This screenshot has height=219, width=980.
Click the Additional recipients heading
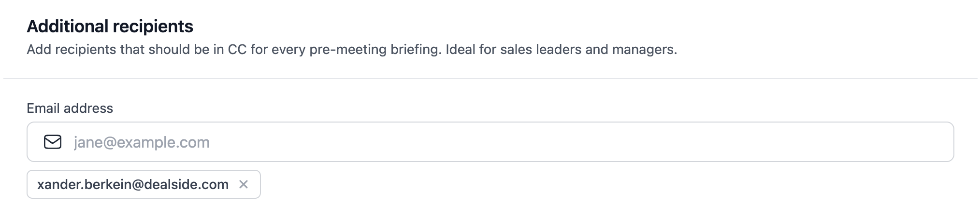click(x=110, y=26)
